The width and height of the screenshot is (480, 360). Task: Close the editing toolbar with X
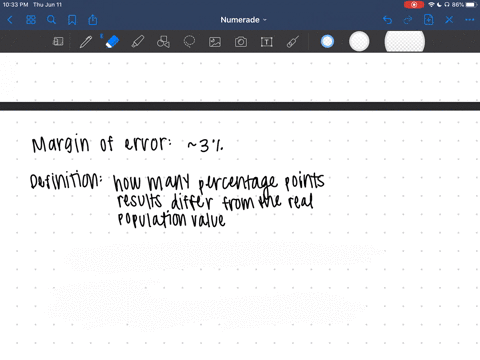coord(449,20)
